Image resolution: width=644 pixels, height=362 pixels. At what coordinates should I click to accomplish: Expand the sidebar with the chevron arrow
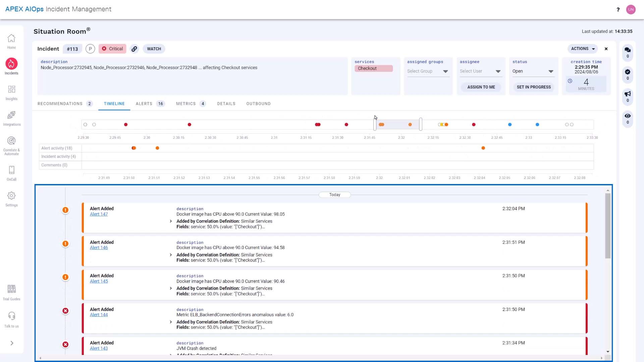(x=12, y=343)
